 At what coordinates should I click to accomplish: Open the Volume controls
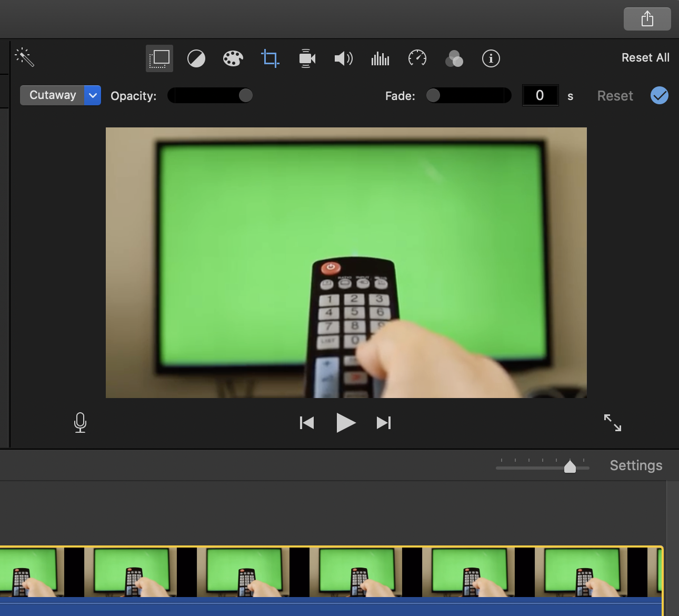click(x=343, y=58)
